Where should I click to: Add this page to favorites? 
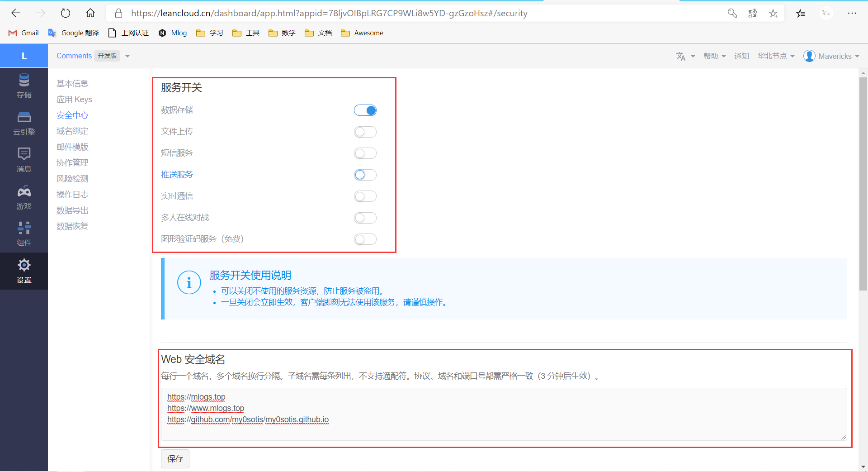[774, 13]
